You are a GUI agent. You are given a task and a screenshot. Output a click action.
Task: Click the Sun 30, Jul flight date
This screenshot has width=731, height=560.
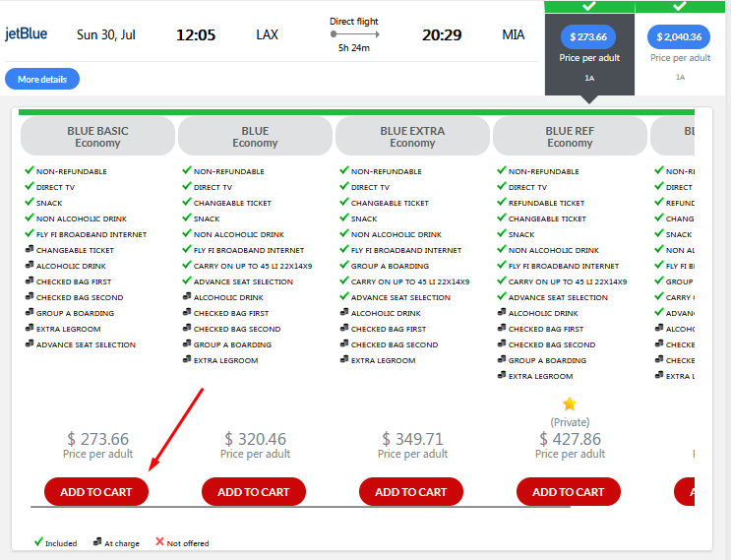pyautogui.click(x=106, y=35)
